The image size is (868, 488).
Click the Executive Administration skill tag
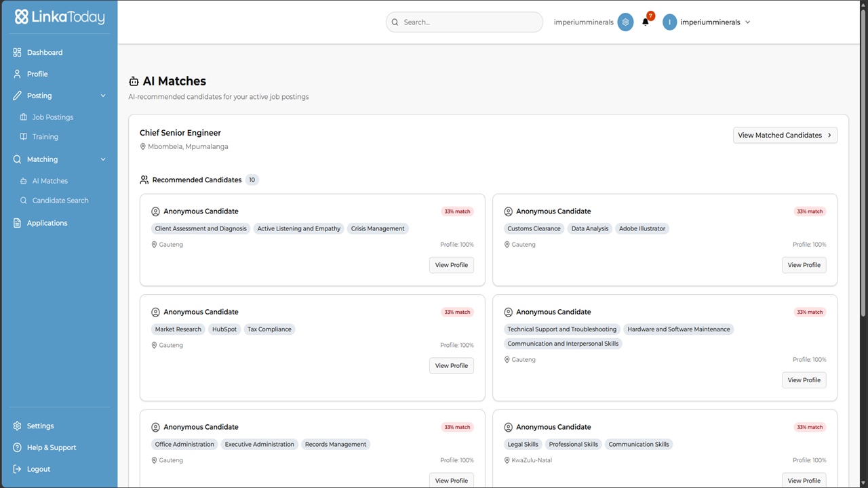[260, 445]
